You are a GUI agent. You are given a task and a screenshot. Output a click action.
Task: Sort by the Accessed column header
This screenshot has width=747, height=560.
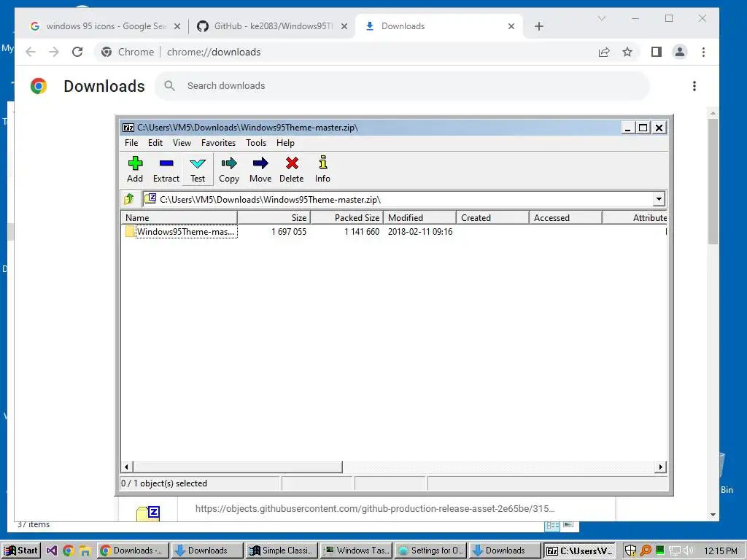point(565,217)
